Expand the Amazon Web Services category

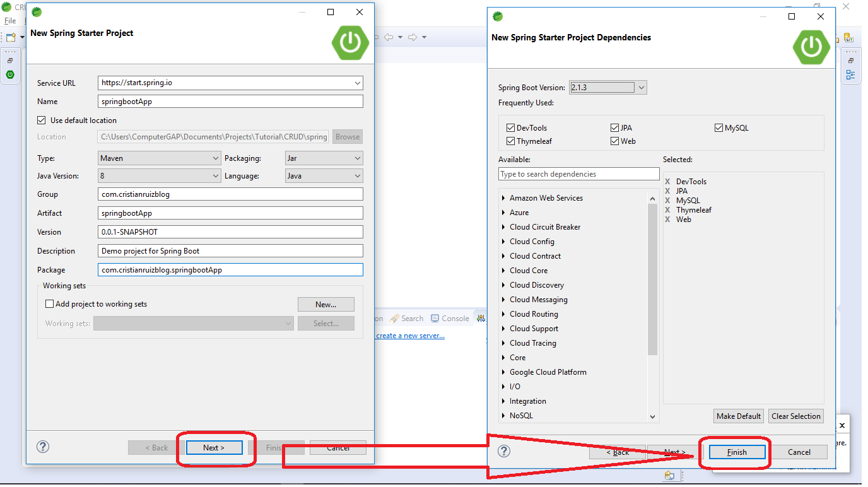pyautogui.click(x=503, y=198)
